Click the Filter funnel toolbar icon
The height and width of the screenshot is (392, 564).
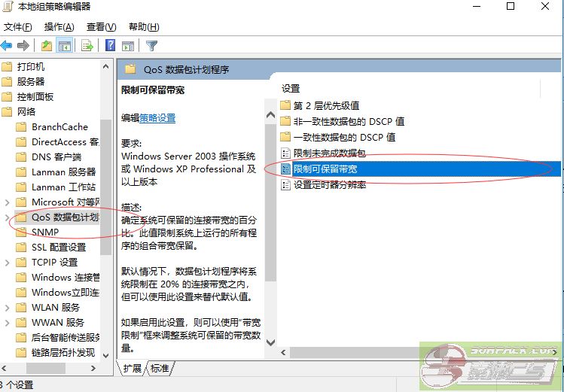pyautogui.click(x=151, y=46)
